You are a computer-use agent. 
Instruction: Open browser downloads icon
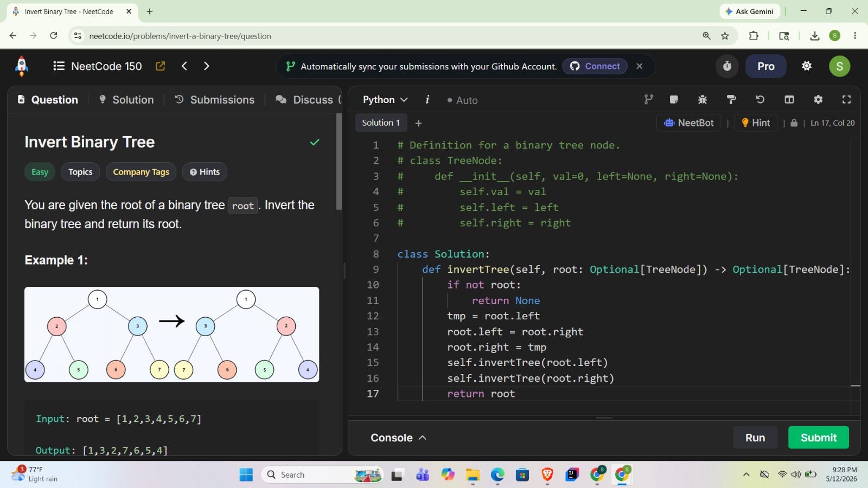814,36
